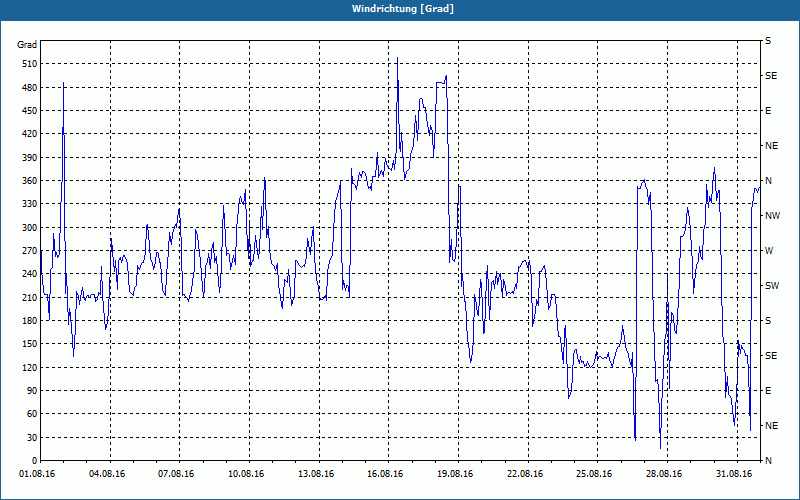Click the y-axis value 30
The image size is (800, 500).
(x=32, y=438)
